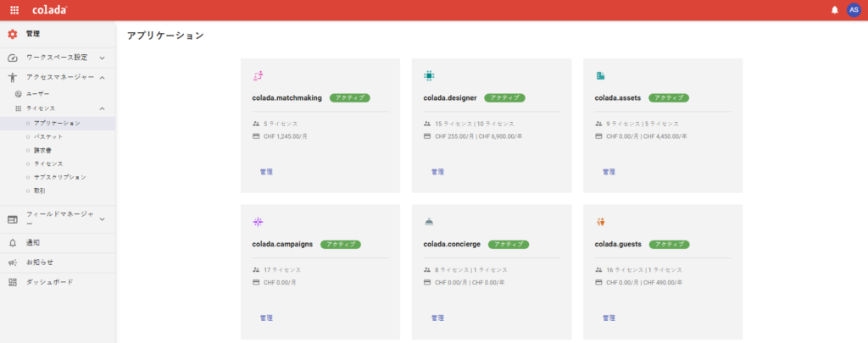Image resolution: width=868 pixels, height=343 pixels.
Task: Click the colada.assets app icon
Action: [x=600, y=75]
